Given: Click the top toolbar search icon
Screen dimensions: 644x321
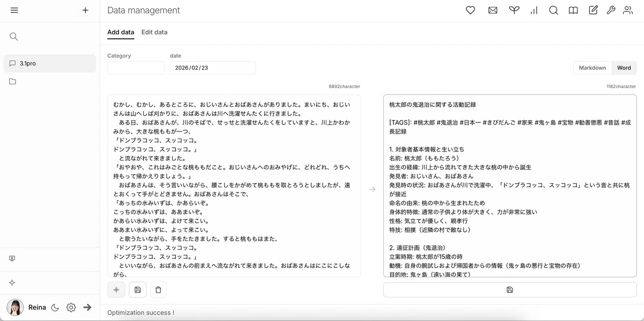Looking at the screenshot, I should point(554,10).
